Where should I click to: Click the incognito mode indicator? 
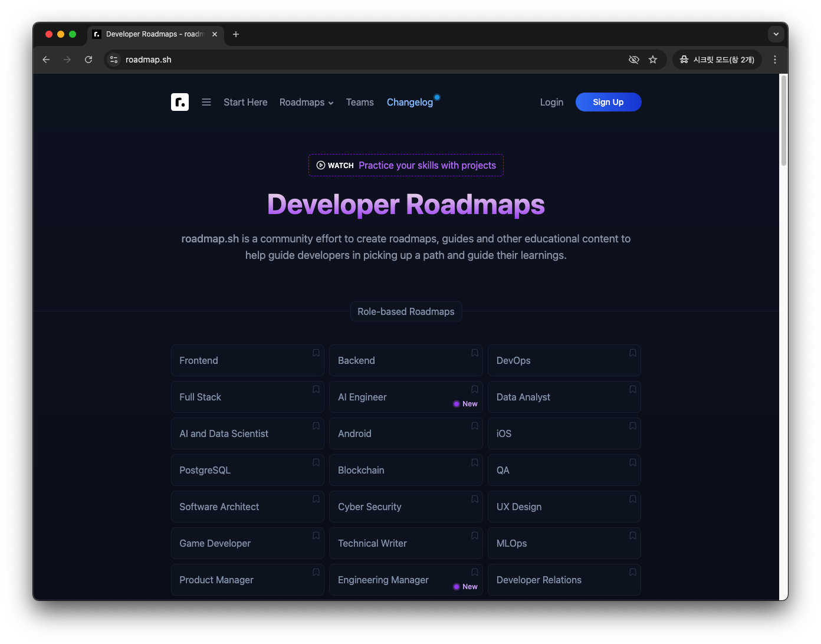(x=717, y=60)
